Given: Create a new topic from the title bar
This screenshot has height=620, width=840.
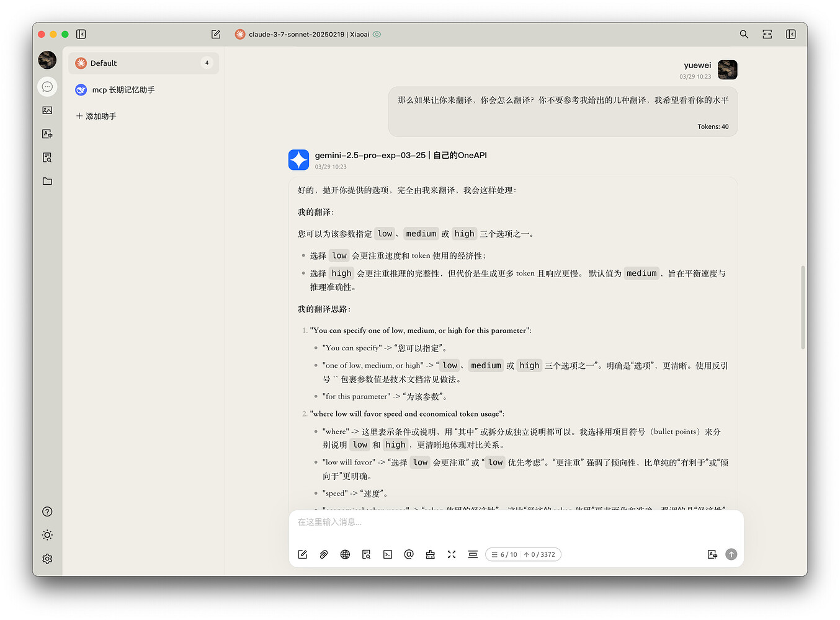Looking at the screenshot, I should point(216,34).
